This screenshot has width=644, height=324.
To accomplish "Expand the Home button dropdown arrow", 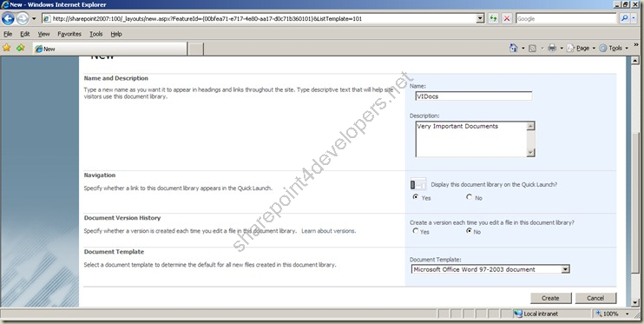I will click(x=522, y=49).
